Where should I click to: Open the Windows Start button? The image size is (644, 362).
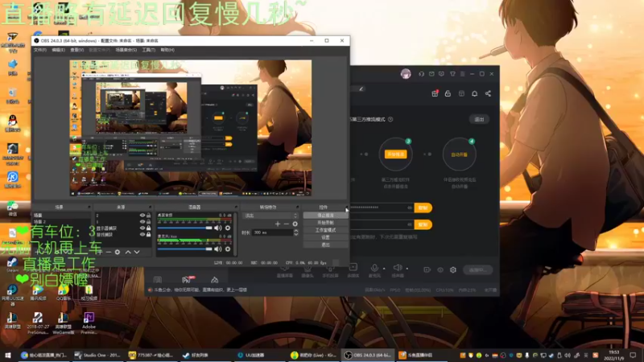(x=8, y=355)
